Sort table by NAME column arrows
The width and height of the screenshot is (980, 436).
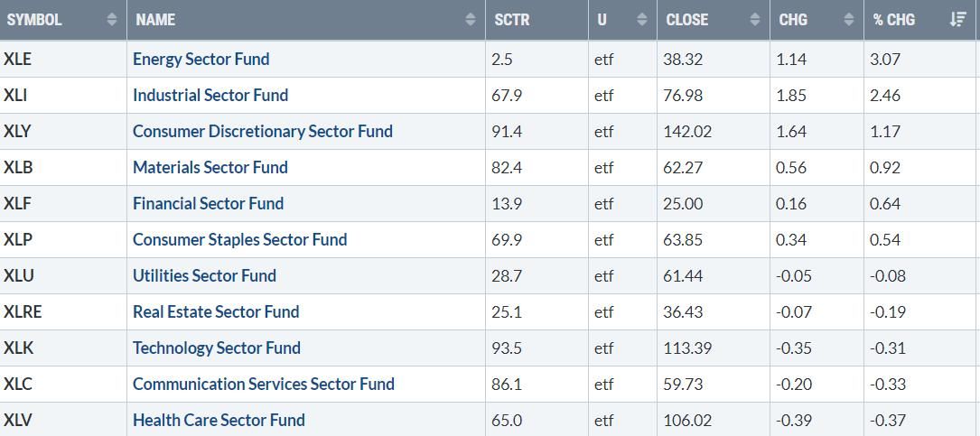point(471,20)
